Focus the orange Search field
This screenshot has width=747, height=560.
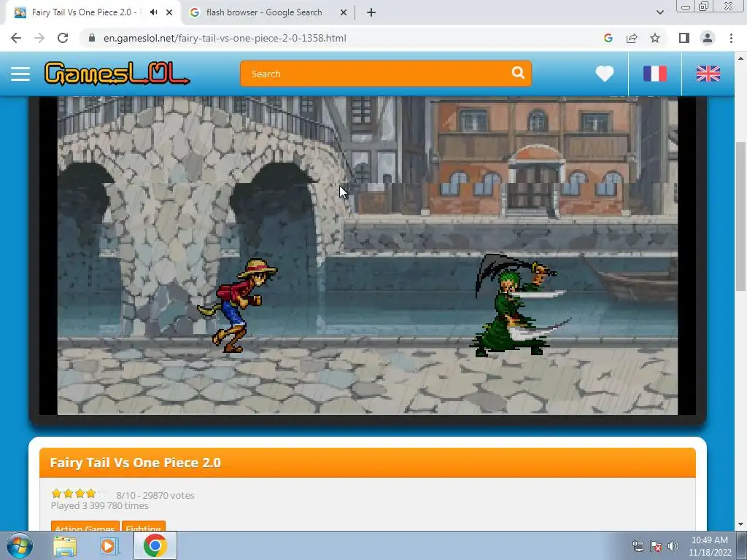[x=385, y=74]
